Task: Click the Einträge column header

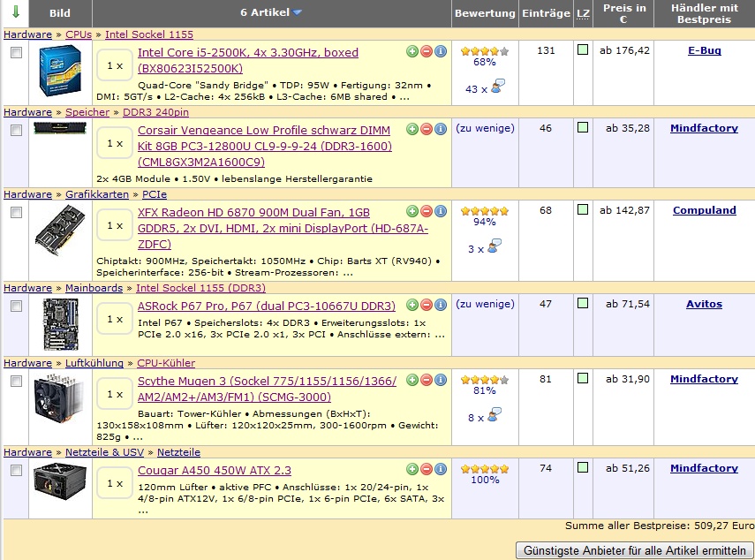Action: click(x=546, y=13)
